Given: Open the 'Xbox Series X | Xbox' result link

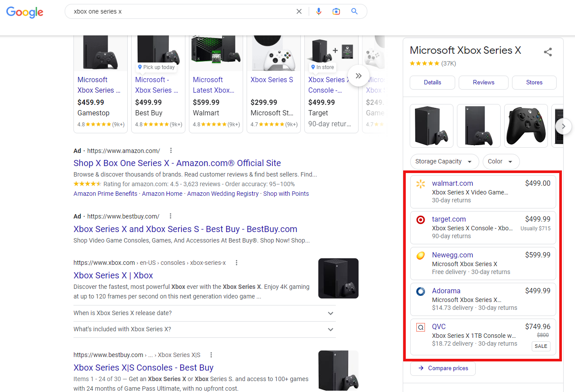Looking at the screenshot, I should point(113,275).
